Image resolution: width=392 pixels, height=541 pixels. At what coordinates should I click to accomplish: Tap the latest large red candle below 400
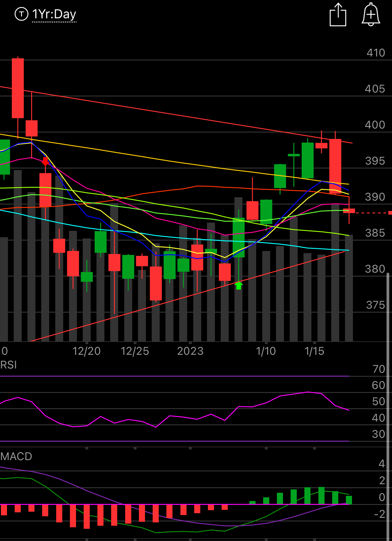335,166
